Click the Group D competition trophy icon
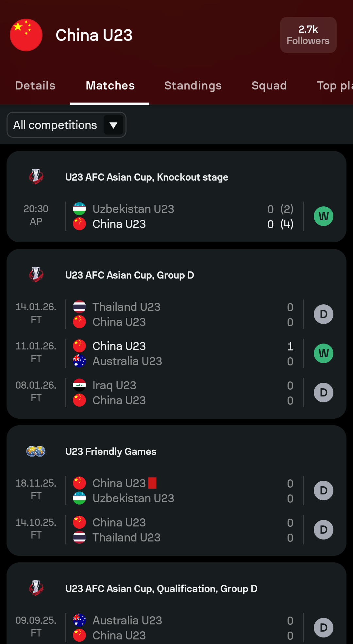353x644 pixels. 36,275
